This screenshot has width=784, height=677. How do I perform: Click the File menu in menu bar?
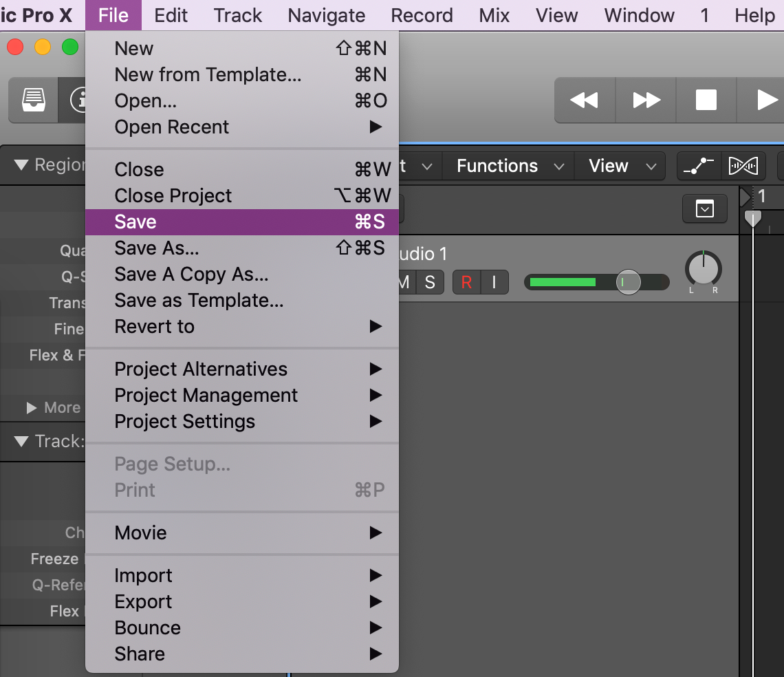pyautogui.click(x=113, y=16)
